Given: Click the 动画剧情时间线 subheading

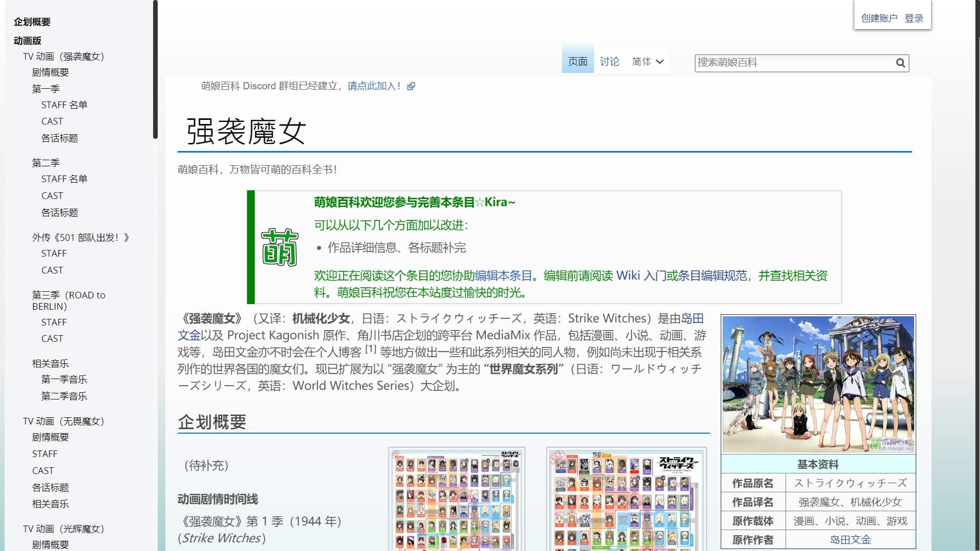Looking at the screenshot, I should [218, 499].
